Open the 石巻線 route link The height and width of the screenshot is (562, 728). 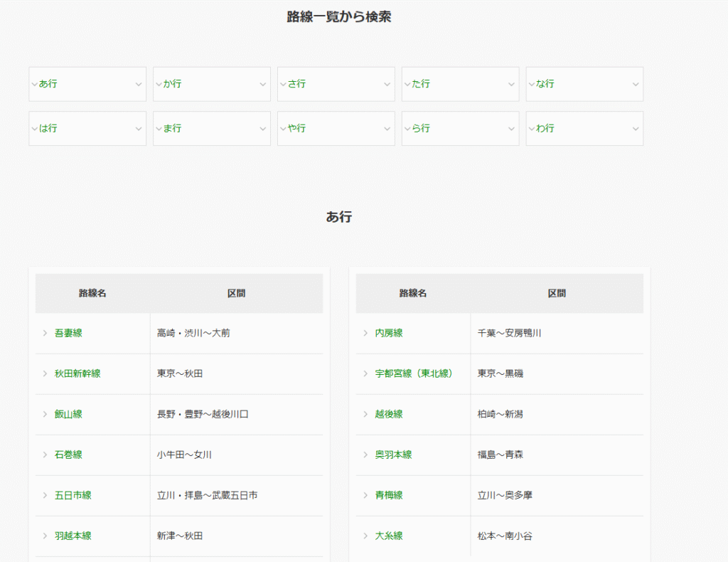point(68,455)
